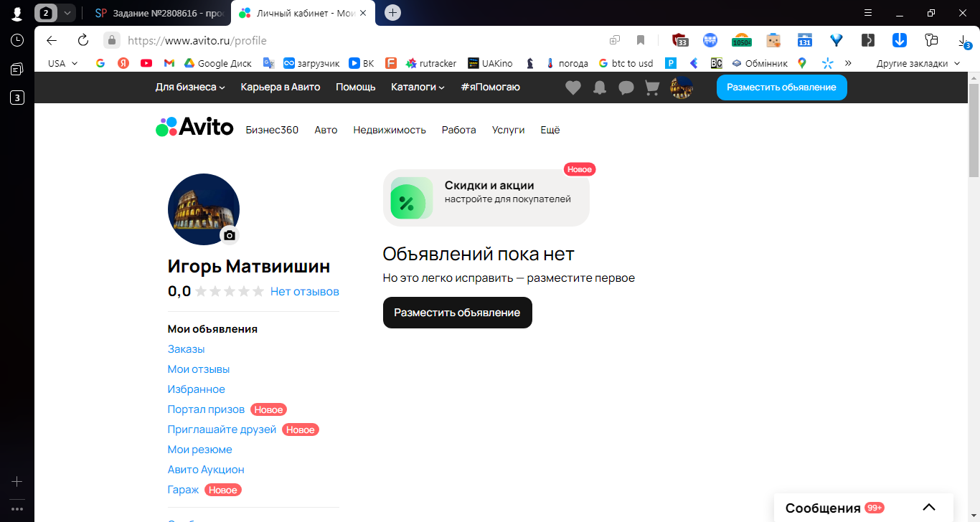Go back with the browser back arrow
This screenshot has height=522, width=980.
pyautogui.click(x=52, y=40)
